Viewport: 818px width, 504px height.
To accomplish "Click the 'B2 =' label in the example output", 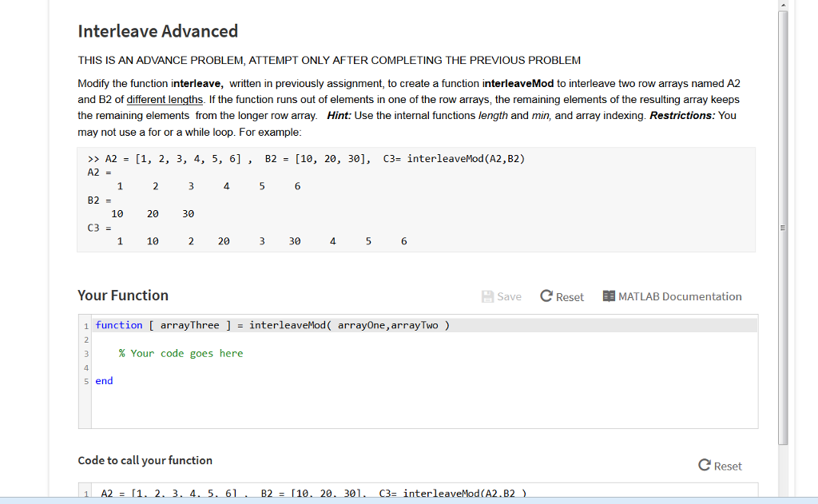I will click(x=99, y=200).
